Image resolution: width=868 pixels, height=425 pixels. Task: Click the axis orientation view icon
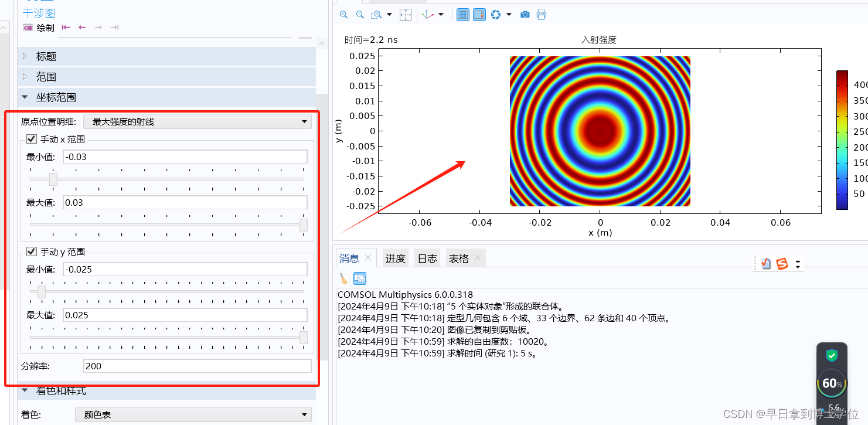[428, 15]
